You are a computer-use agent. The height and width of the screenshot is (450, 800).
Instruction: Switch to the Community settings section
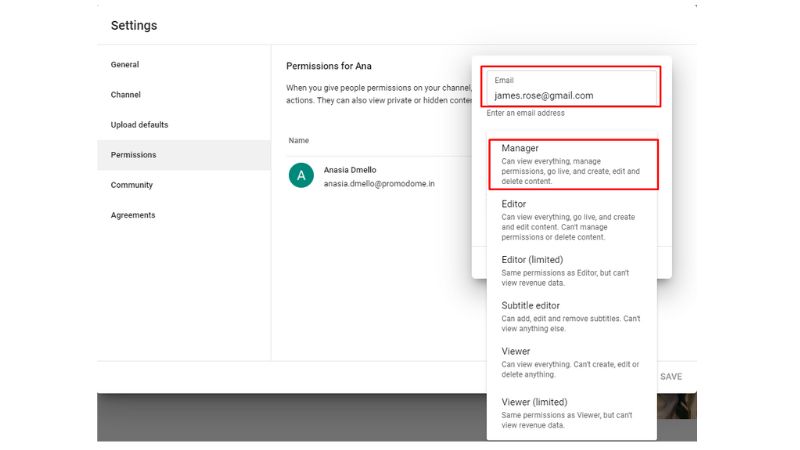pyautogui.click(x=132, y=185)
